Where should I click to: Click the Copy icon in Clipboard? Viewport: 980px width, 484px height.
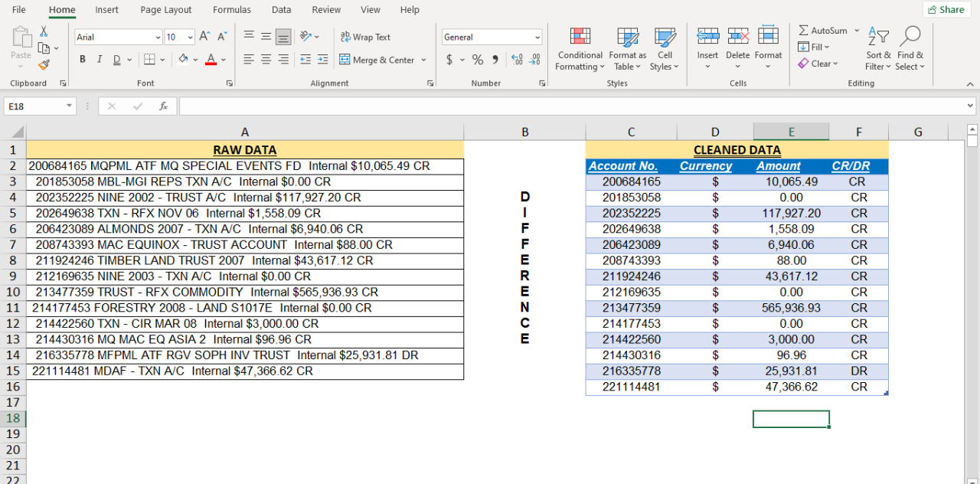coord(44,48)
